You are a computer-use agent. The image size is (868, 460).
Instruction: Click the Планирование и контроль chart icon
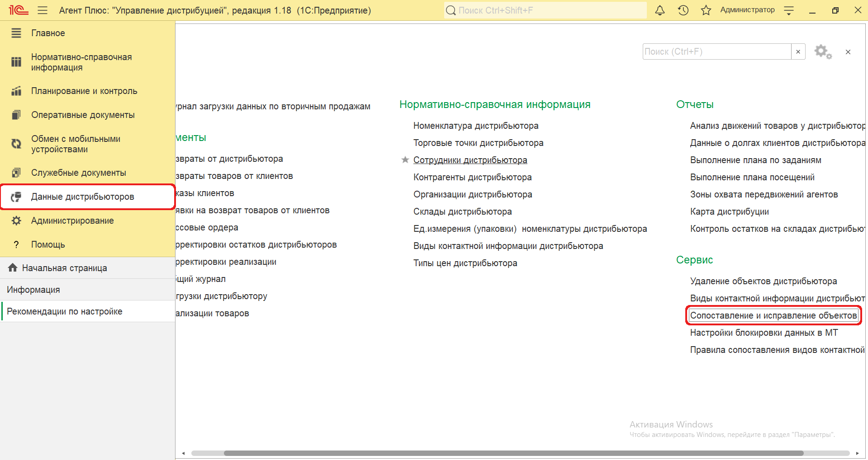[16, 91]
